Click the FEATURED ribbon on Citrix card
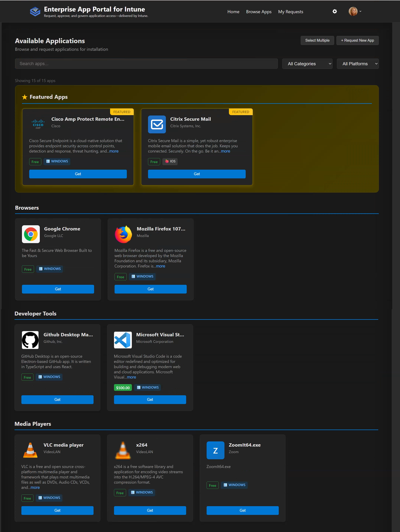Viewport: 400px width, 532px height. click(x=241, y=112)
